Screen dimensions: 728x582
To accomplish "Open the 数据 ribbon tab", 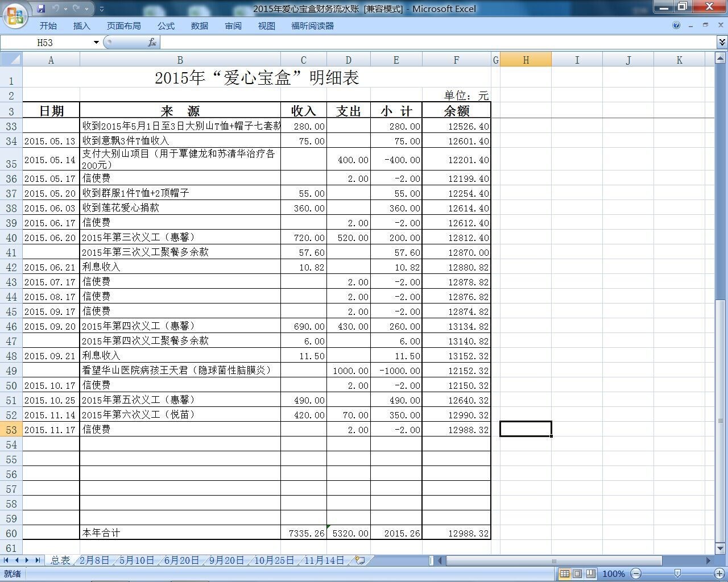I will tap(199, 26).
